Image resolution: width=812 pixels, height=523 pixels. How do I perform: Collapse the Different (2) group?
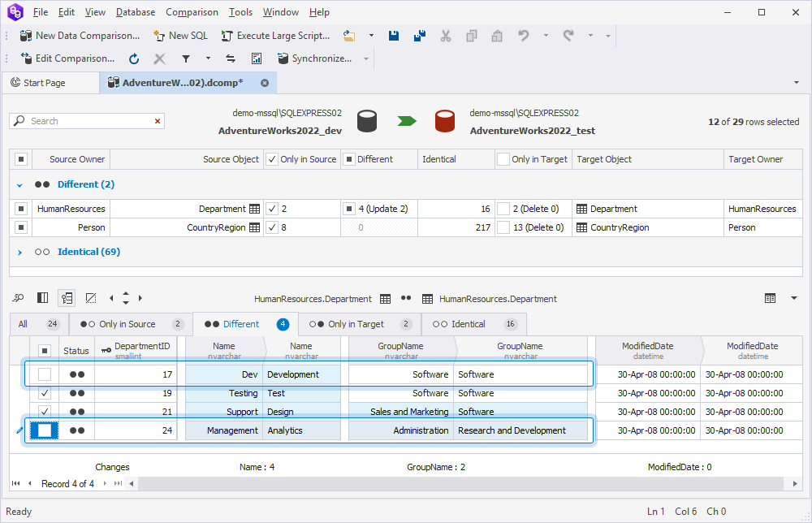pos(20,184)
